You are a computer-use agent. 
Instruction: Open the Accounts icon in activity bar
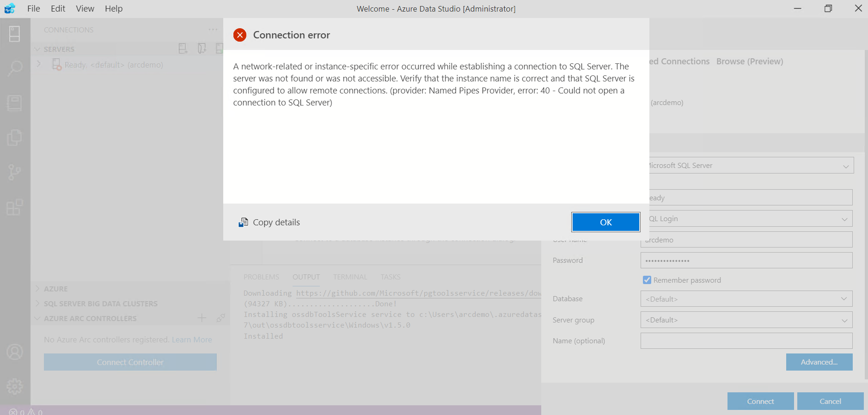[15, 352]
